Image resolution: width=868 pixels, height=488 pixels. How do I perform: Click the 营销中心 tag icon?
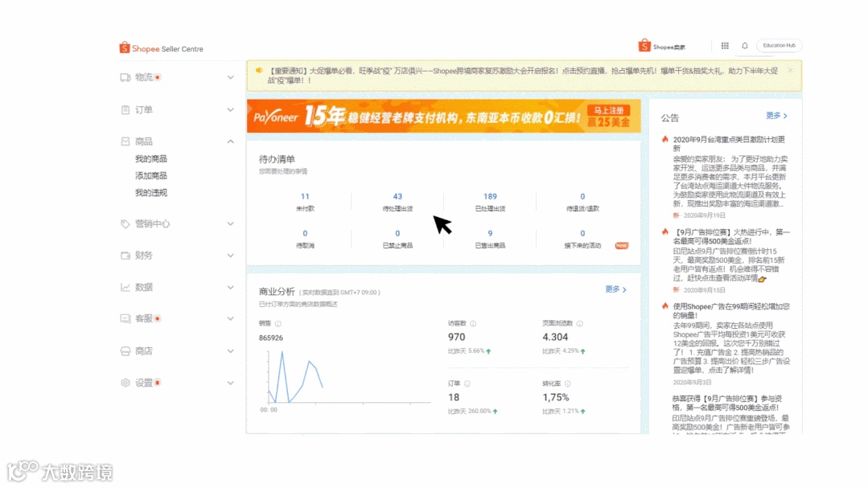click(125, 223)
